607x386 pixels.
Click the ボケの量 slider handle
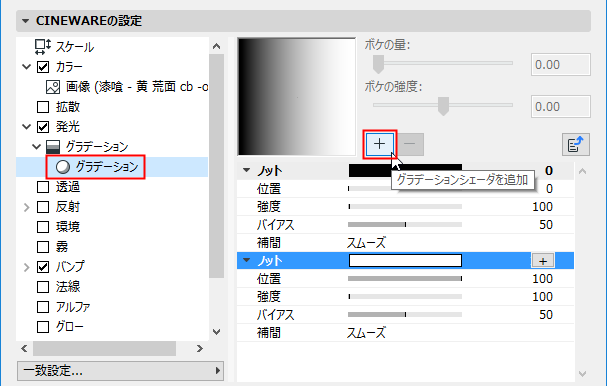[x=378, y=63]
